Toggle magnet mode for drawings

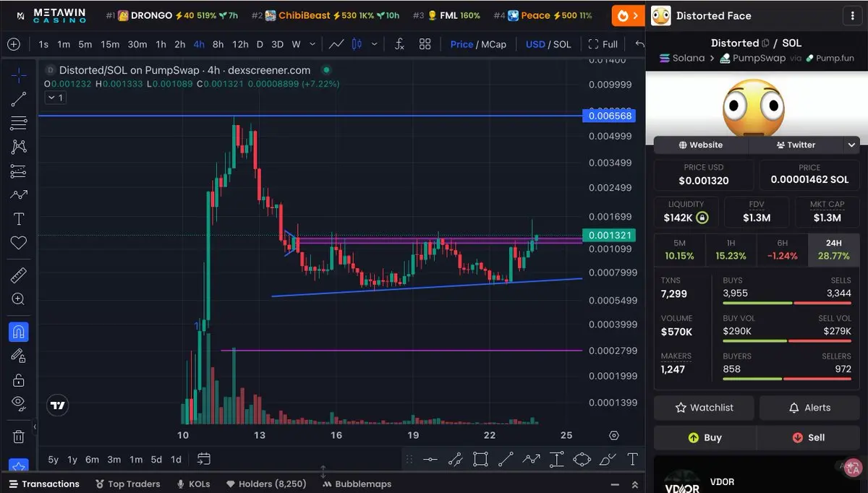pos(19,332)
